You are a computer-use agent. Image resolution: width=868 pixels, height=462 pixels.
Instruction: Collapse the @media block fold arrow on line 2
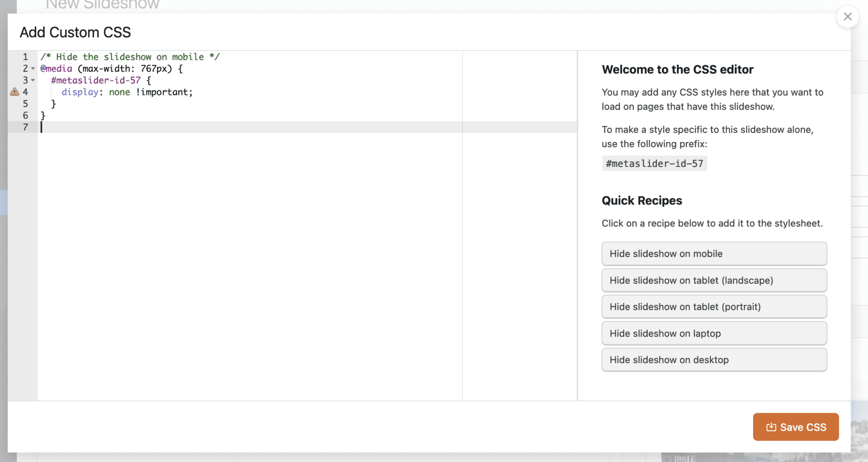click(33, 69)
